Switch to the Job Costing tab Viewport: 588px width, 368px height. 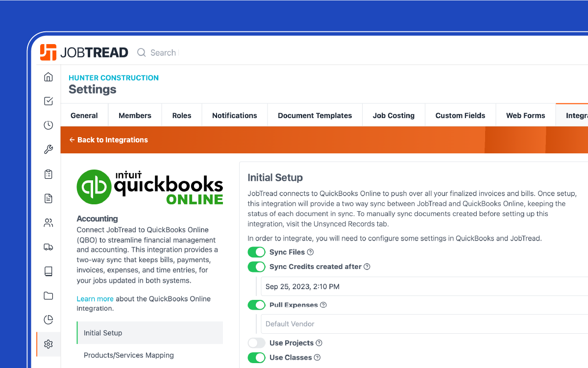[393, 115]
